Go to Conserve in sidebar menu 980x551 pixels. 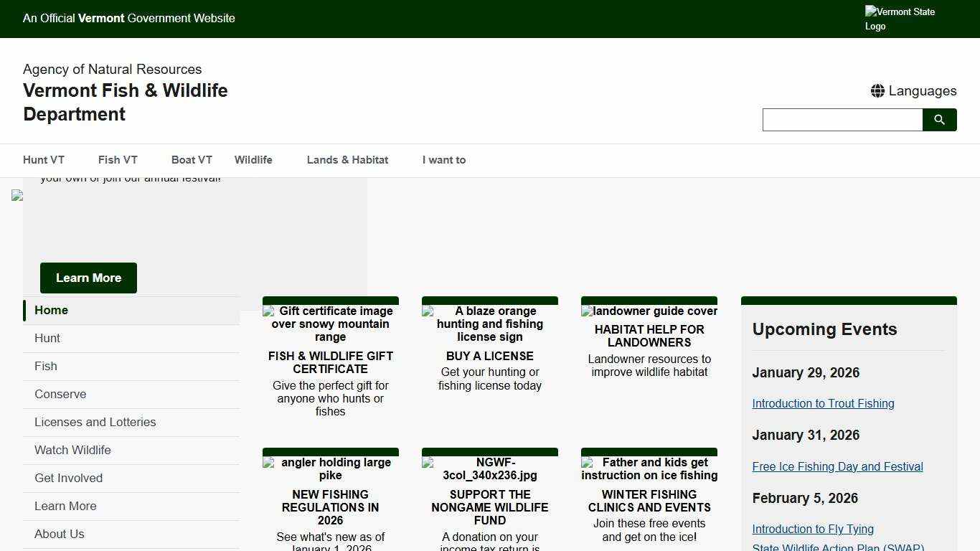tap(60, 394)
